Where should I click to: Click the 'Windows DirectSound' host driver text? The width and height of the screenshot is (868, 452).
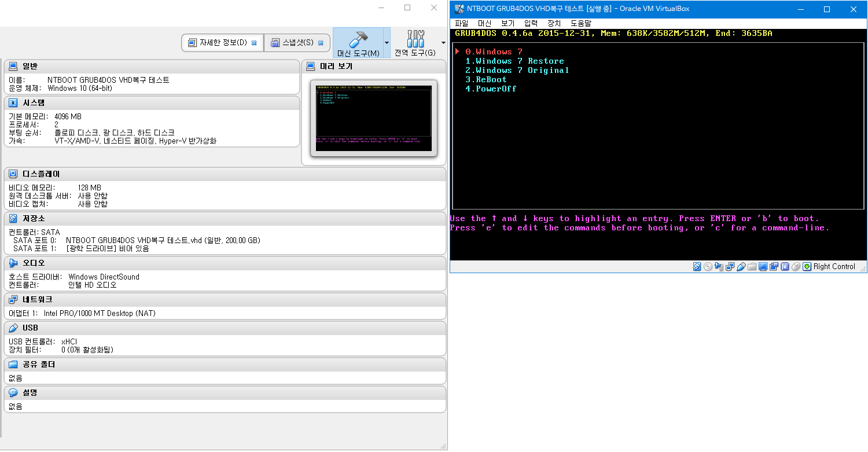(104, 277)
